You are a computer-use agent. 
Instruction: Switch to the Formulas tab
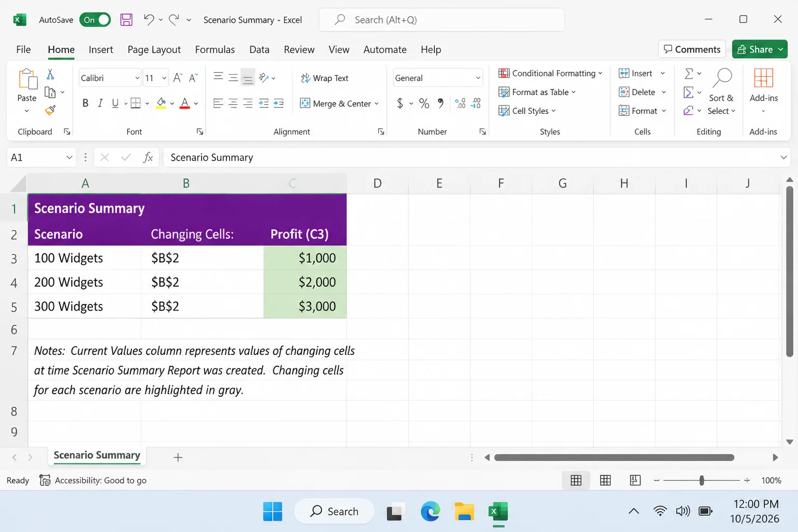[x=215, y=49]
